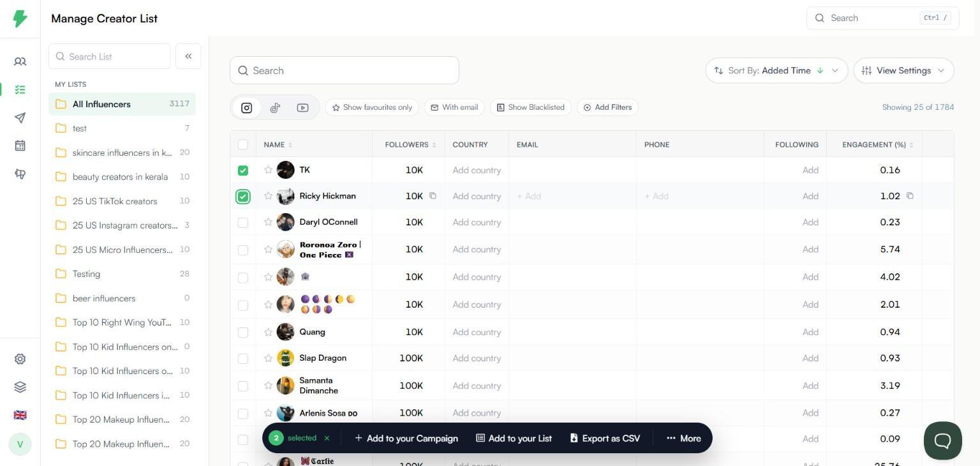Switch to the Instagram platform tab
This screenshot has width=980, height=466.
[247, 108]
